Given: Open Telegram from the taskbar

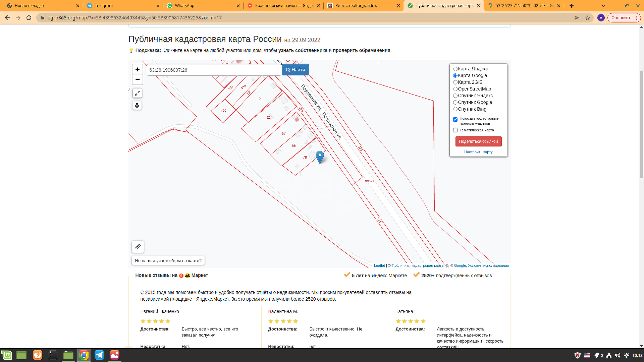Looking at the screenshot, I should click(99, 355).
